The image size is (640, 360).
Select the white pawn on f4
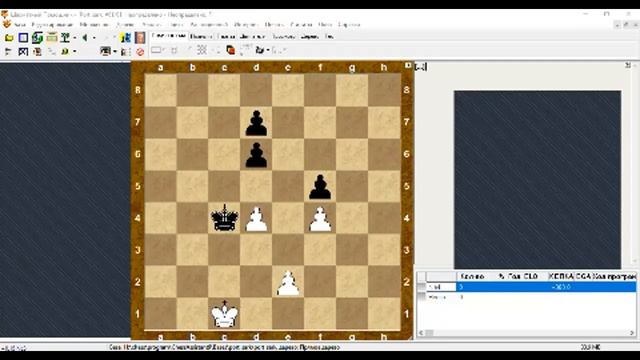320,219
